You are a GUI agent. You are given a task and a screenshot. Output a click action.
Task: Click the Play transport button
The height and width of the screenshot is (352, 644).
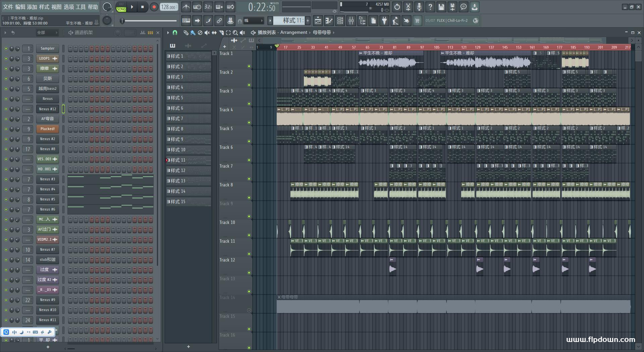coord(132,7)
